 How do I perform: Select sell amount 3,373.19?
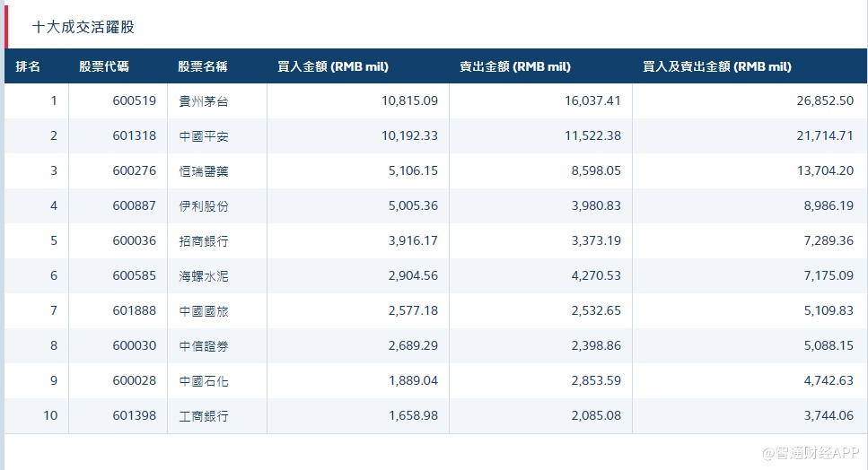click(596, 240)
